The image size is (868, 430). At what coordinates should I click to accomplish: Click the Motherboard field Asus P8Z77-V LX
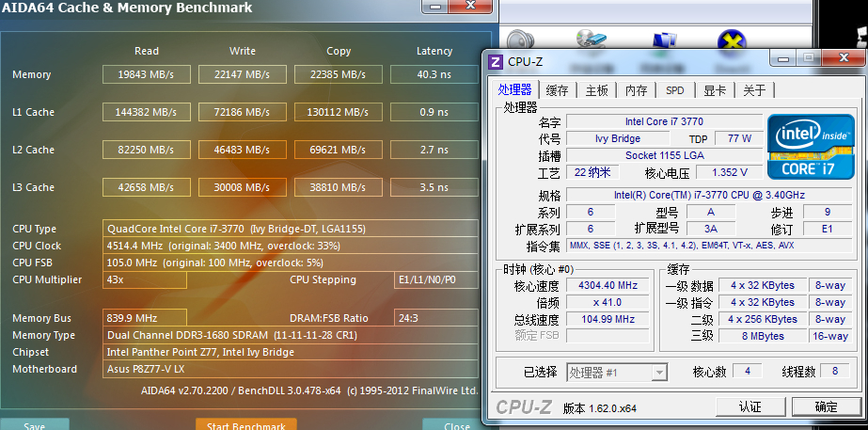pos(291,369)
